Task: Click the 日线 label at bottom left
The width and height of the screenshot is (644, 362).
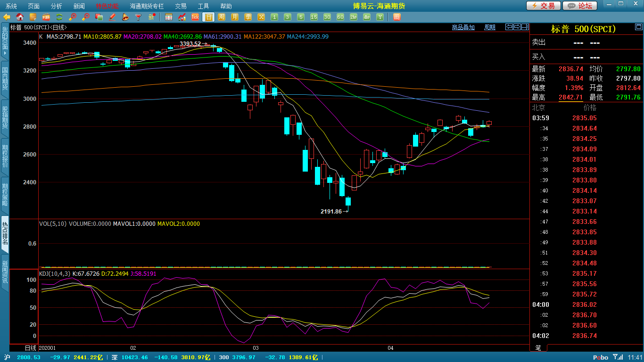Action: [30, 348]
